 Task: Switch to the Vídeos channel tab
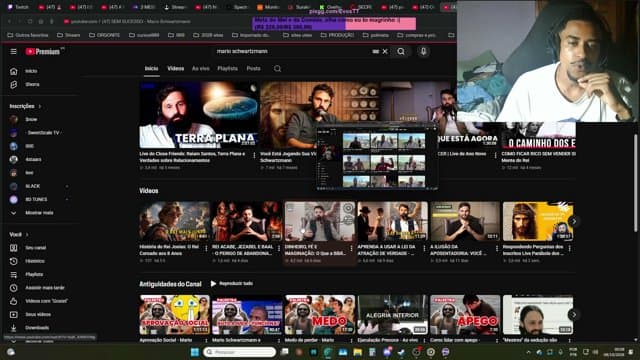[176, 69]
